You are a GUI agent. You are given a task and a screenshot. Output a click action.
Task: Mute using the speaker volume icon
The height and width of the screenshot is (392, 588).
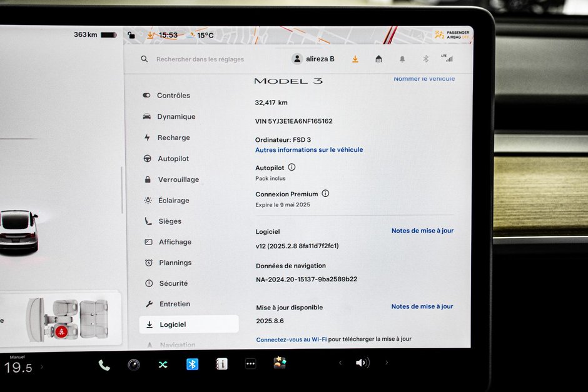click(362, 363)
